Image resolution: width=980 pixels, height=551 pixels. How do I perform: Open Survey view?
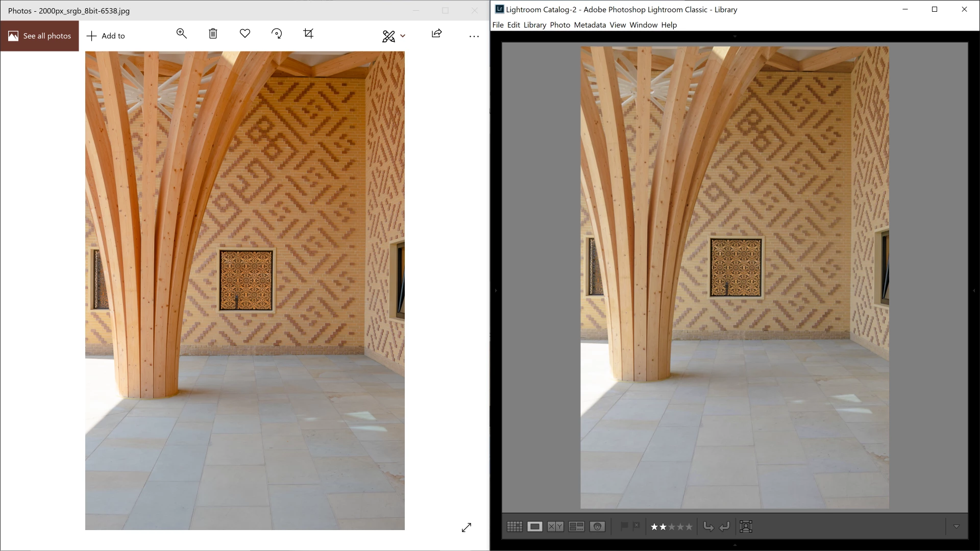576,527
